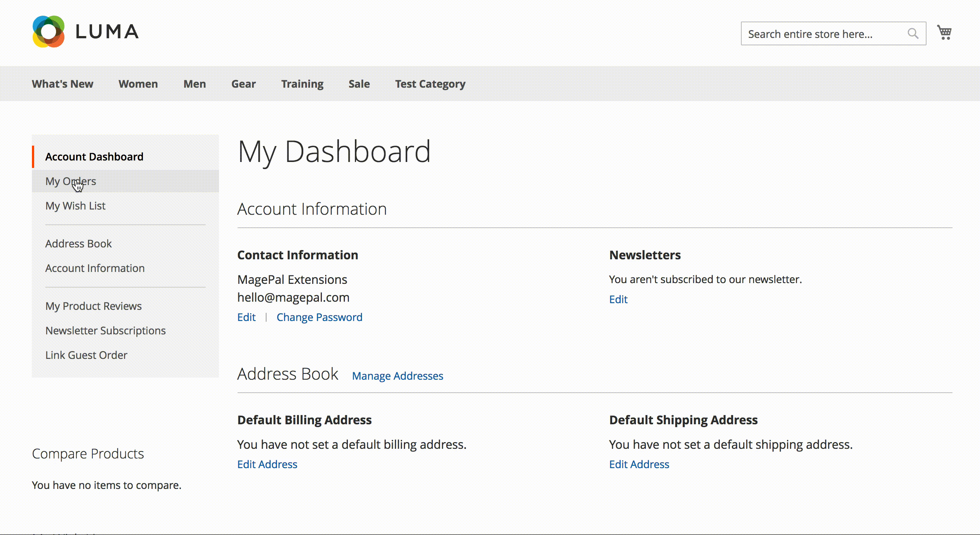This screenshot has height=535, width=980.
Task: Open the Gear category menu
Action: 244,84
